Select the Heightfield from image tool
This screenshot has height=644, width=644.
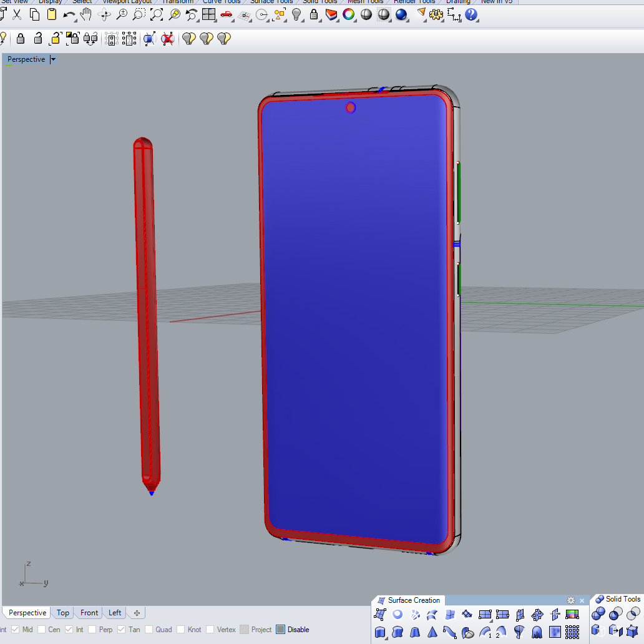pos(555,632)
